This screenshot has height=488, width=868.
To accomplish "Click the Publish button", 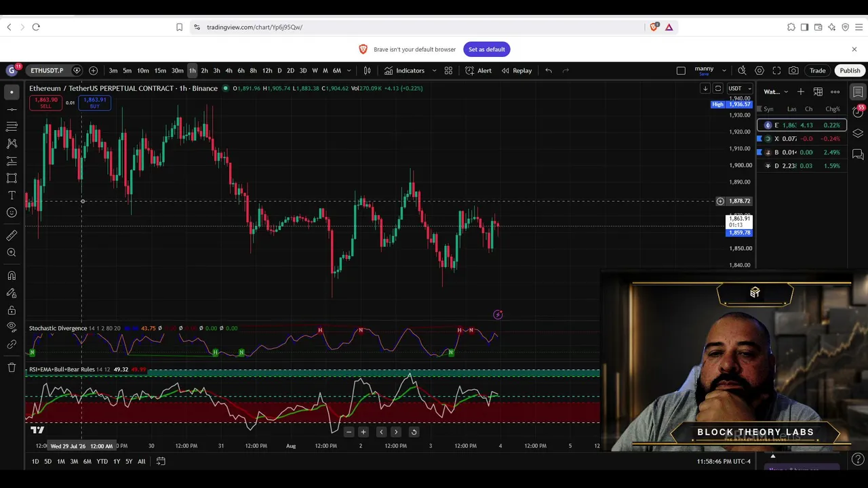I will 850,70.
